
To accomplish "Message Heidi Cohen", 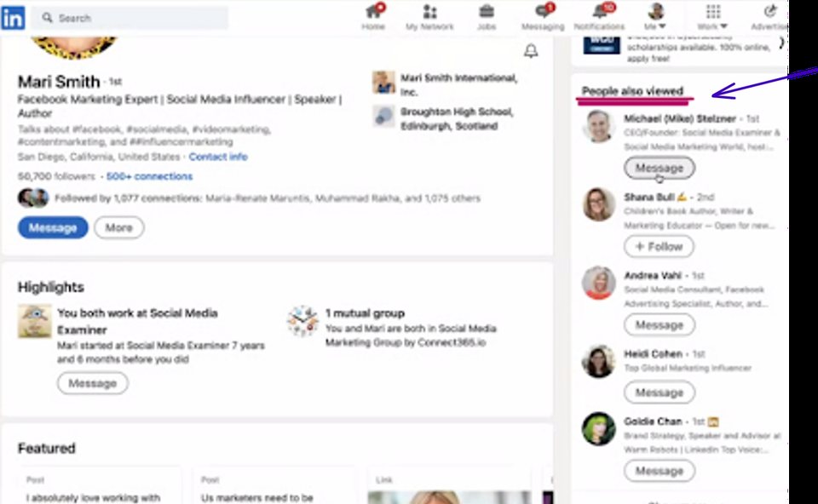I will click(x=660, y=392).
